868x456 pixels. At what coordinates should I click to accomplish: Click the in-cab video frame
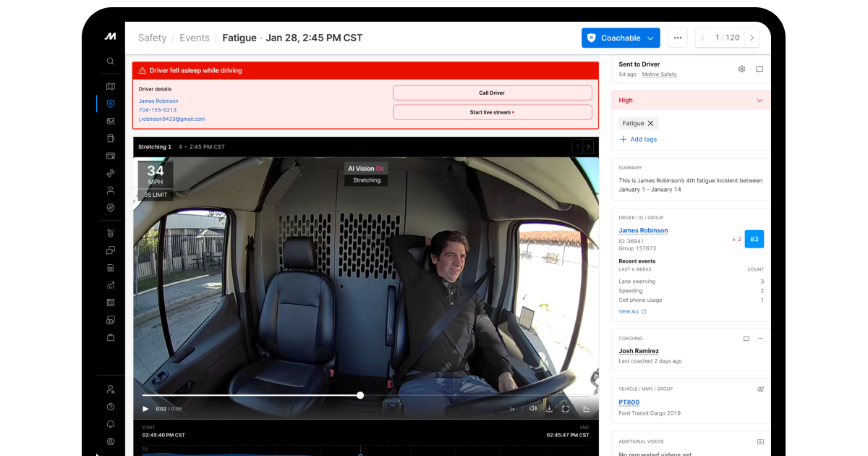pos(366,288)
